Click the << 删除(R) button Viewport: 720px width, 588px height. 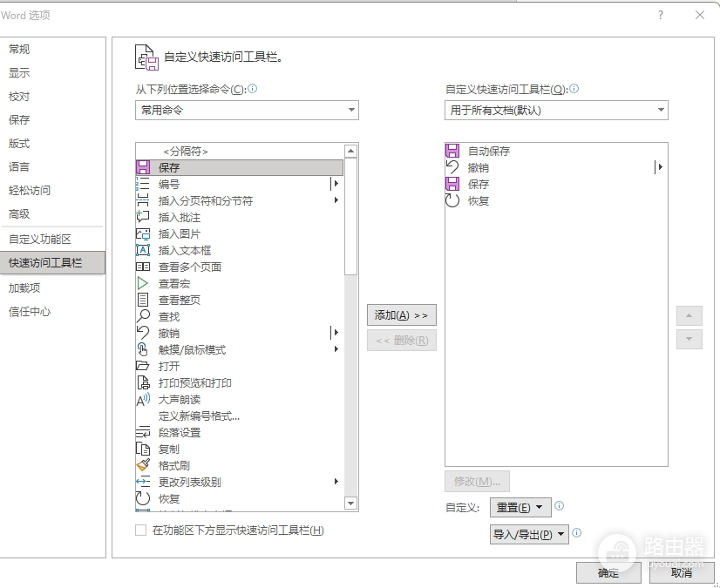pyautogui.click(x=402, y=340)
